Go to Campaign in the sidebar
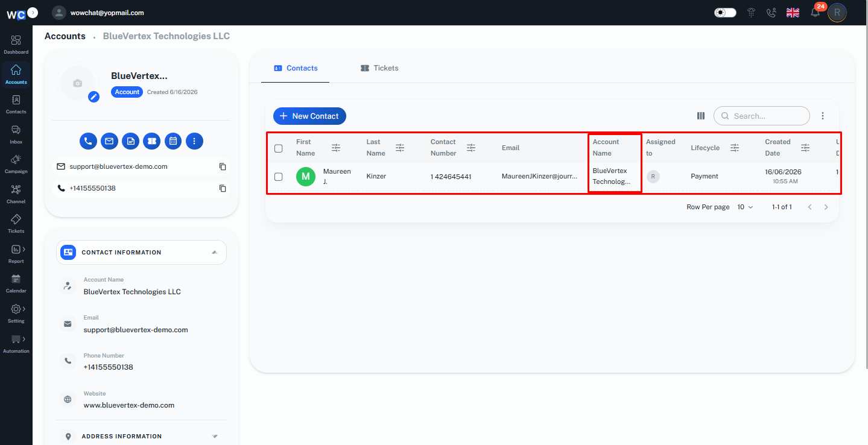This screenshot has width=868, height=445. [16, 163]
